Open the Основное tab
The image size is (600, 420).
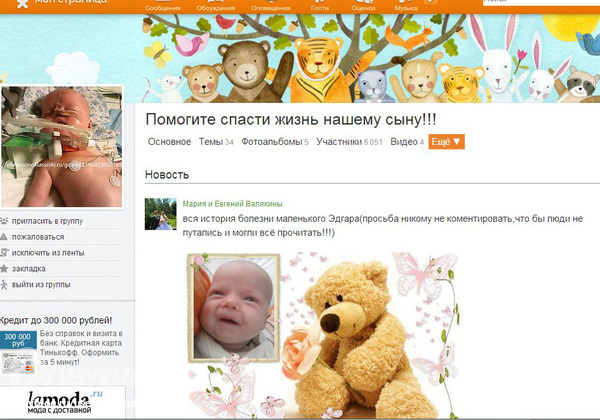point(170,142)
